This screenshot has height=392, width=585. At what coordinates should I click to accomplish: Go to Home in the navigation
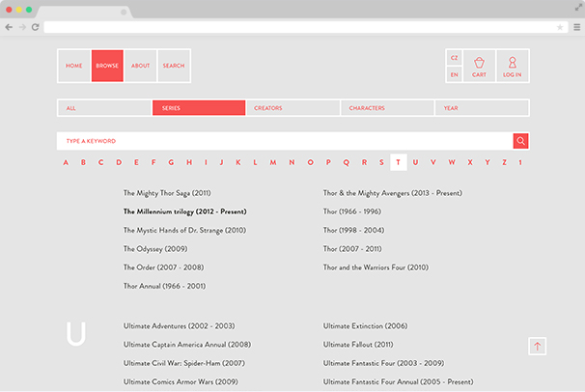[x=74, y=66]
